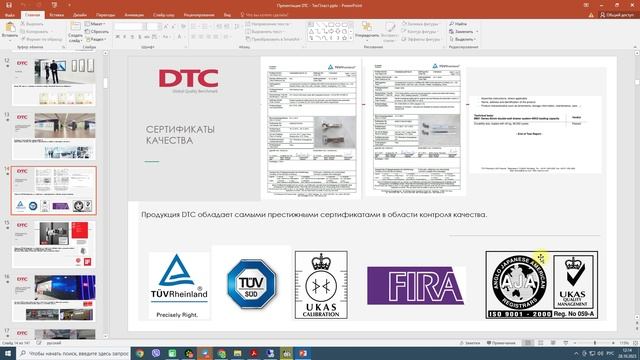Click the Windows Start button
640x360 pixels.
click(x=8, y=353)
